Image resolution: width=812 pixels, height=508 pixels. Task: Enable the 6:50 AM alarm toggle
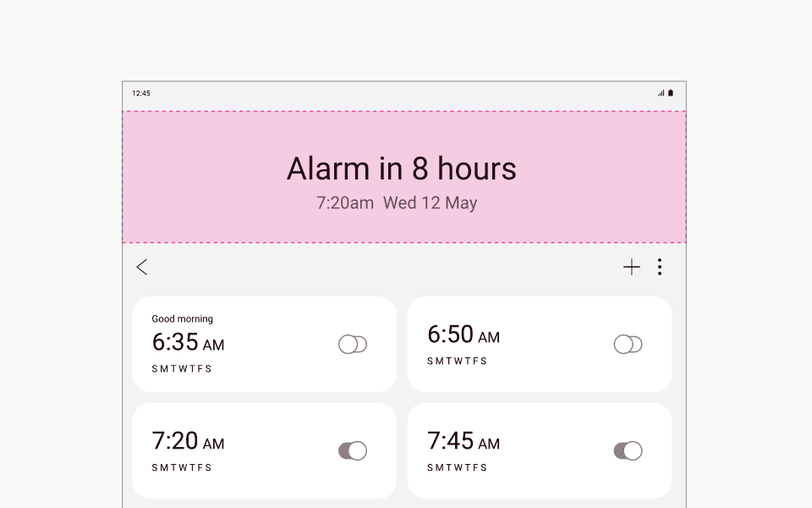pos(628,345)
